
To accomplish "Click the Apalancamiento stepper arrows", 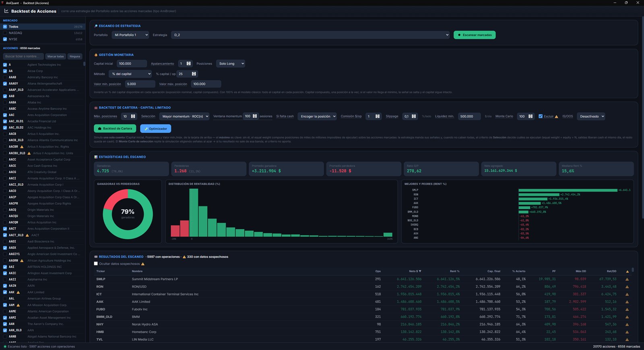I will tap(188, 64).
